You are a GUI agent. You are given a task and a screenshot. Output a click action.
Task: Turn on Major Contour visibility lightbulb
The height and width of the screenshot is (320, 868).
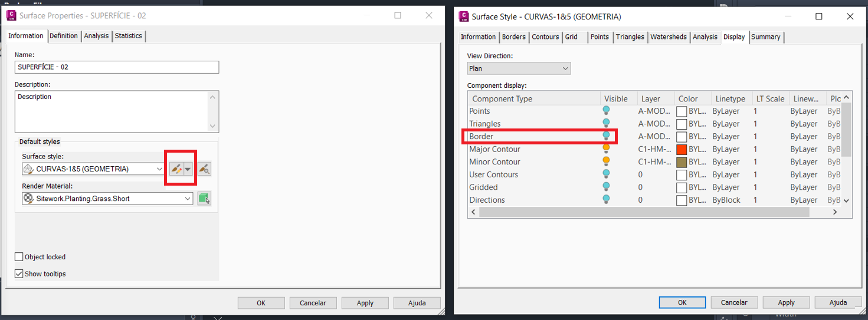coord(606,149)
